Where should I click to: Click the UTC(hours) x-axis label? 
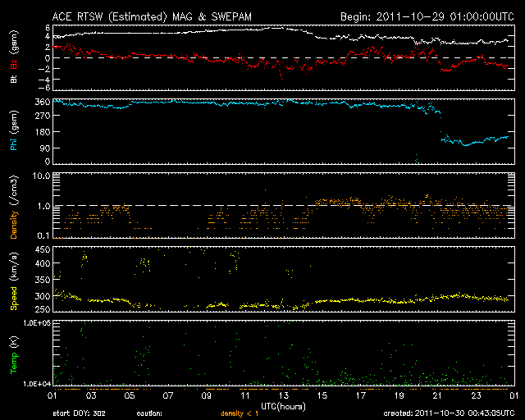283,404
